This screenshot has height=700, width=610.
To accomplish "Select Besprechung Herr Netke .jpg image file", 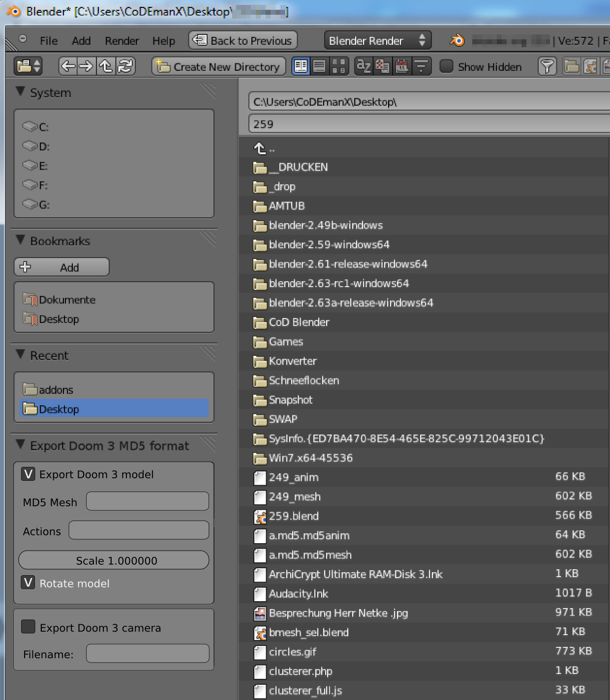I will [x=424, y=613].
